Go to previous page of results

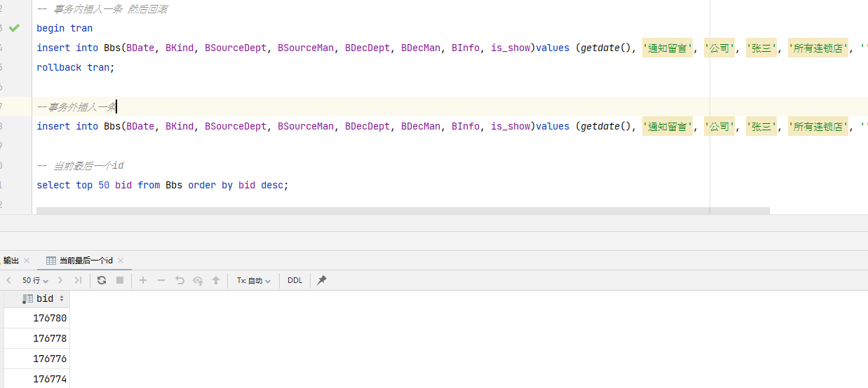click(9, 280)
